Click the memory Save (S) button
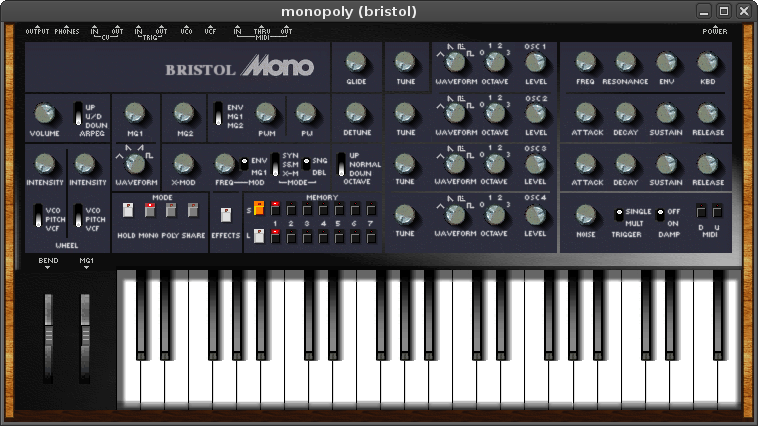 point(259,208)
